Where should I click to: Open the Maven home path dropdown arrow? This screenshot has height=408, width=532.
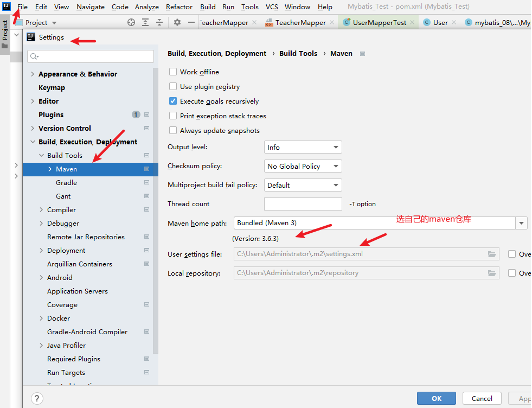point(521,223)
